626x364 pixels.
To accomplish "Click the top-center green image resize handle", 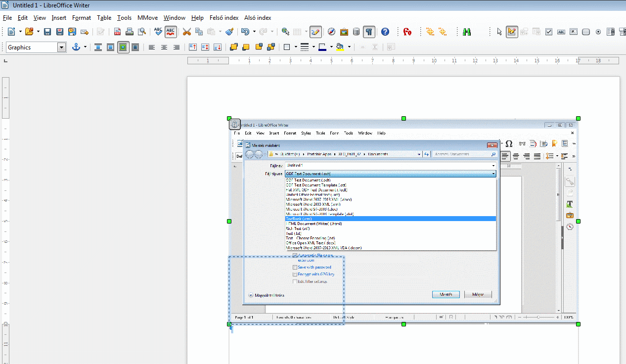I will (x=404, y=119).
